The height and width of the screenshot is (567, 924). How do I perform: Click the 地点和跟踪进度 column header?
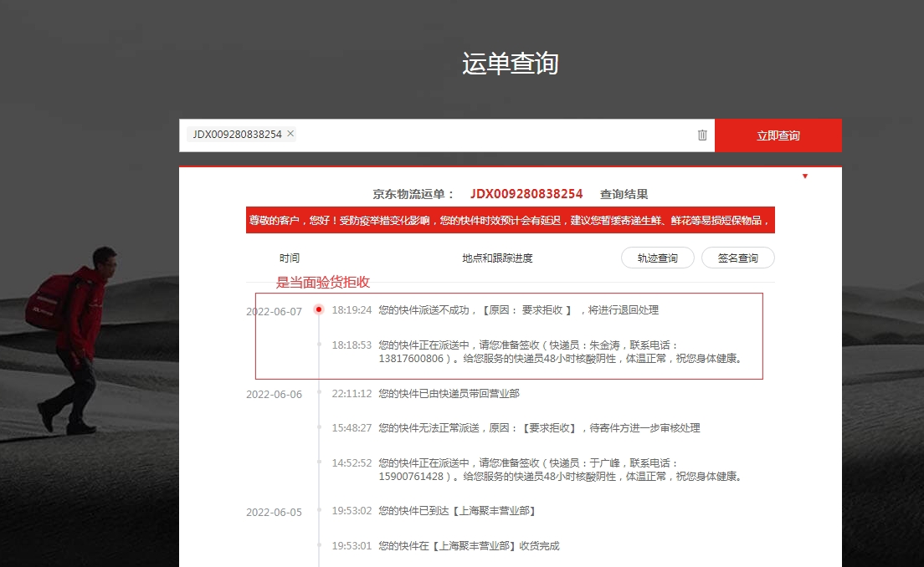[497, 258]
